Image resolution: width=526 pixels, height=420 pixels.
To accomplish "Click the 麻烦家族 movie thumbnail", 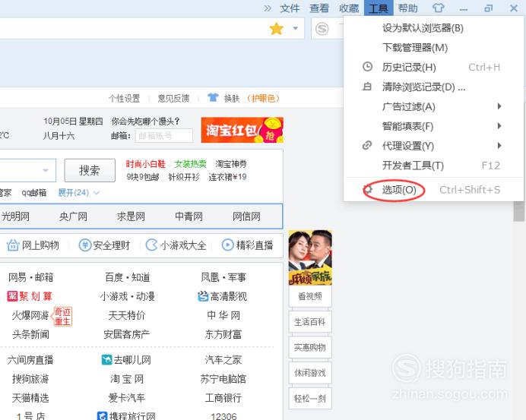I will click(310, 257).
